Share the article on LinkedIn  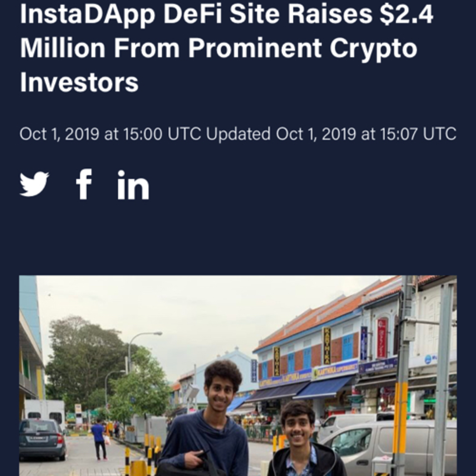133,185
